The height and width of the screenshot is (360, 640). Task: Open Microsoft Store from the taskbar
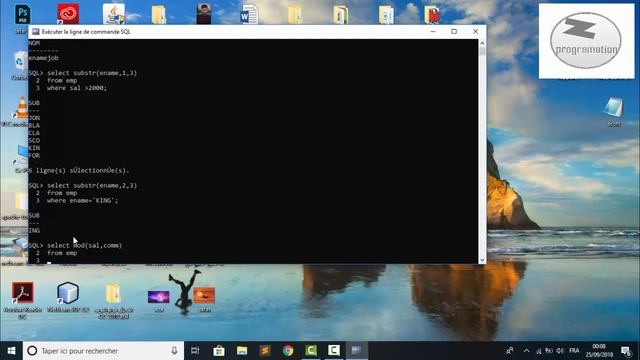pos(219,351)
